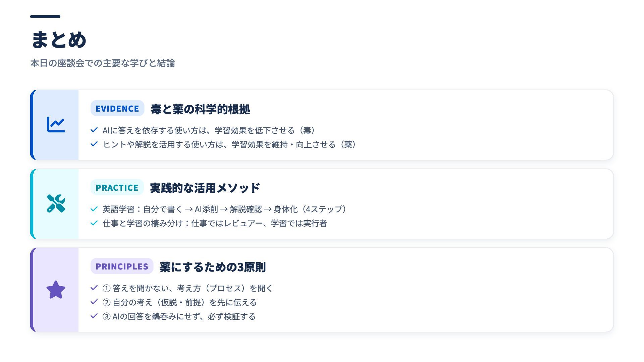Click the checkmark beside '③ AIの回答を鵜呑みにせず'
Image resolution: width=644 pixels, height=362 pixels.
(94, 316)
